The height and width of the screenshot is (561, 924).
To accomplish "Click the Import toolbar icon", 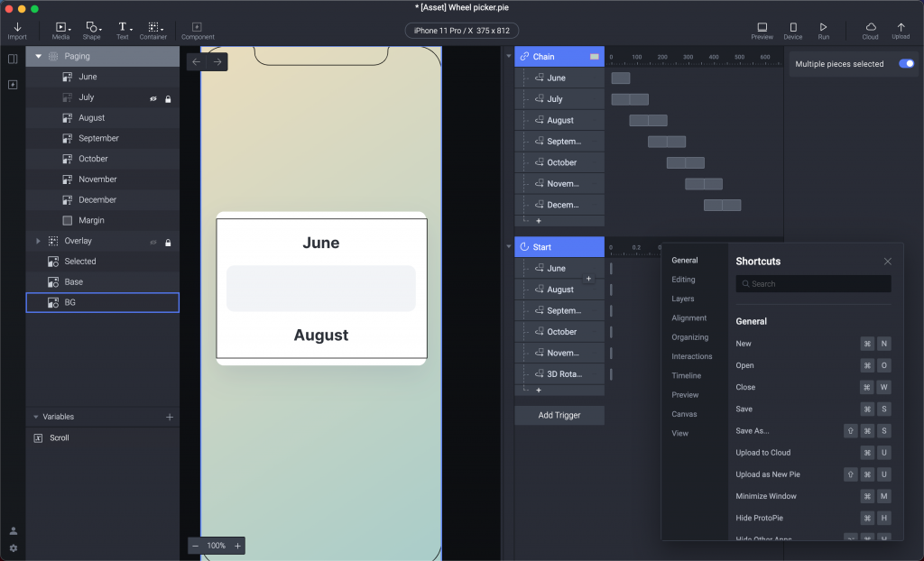I will point(17,31).
